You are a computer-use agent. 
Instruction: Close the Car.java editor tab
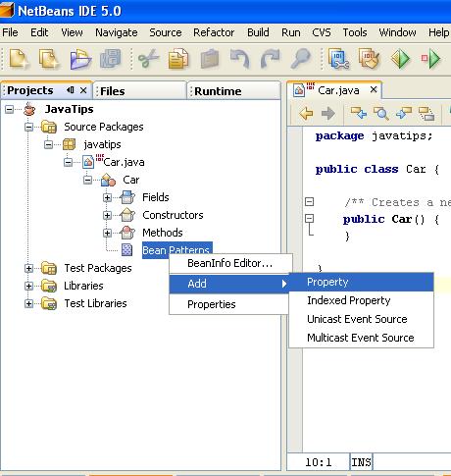pos(374,89)
